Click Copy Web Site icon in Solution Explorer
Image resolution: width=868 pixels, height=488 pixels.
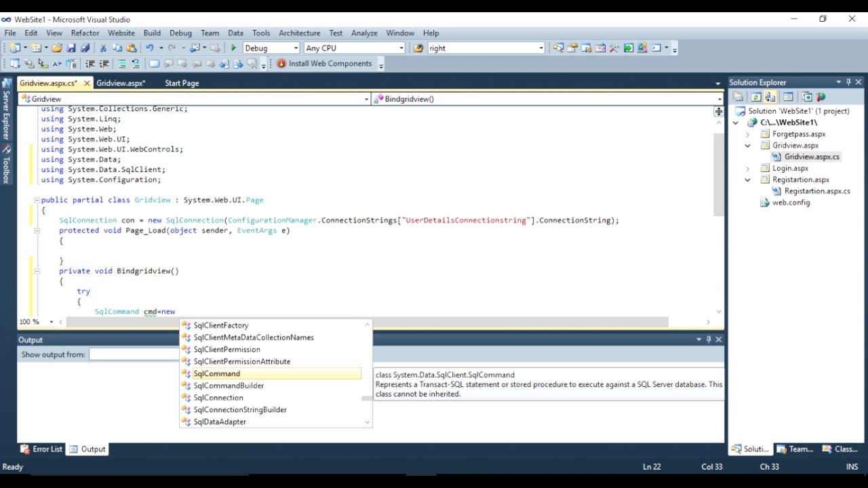coord(806,97)
